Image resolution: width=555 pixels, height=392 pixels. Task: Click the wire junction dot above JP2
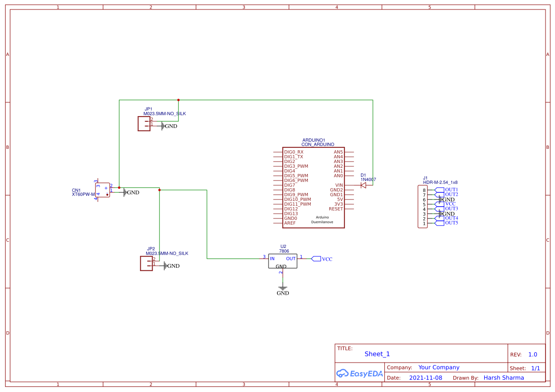point(160,190)
